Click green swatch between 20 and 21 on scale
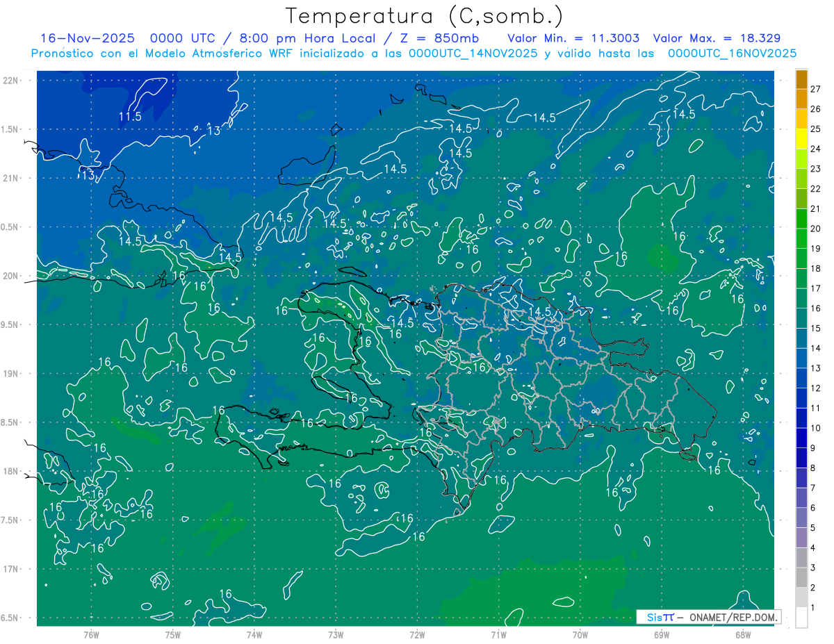The height and width of the screenshot is (644, 834). tap(801, 218)
